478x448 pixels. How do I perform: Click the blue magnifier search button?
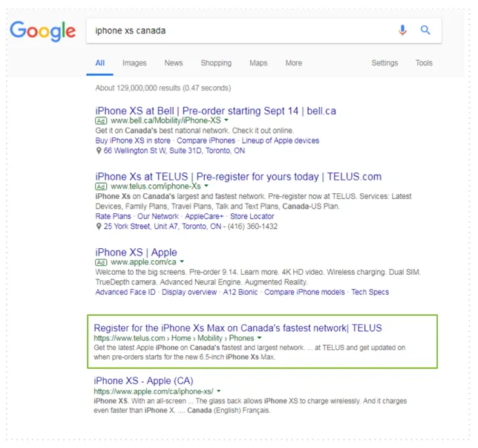425,30
